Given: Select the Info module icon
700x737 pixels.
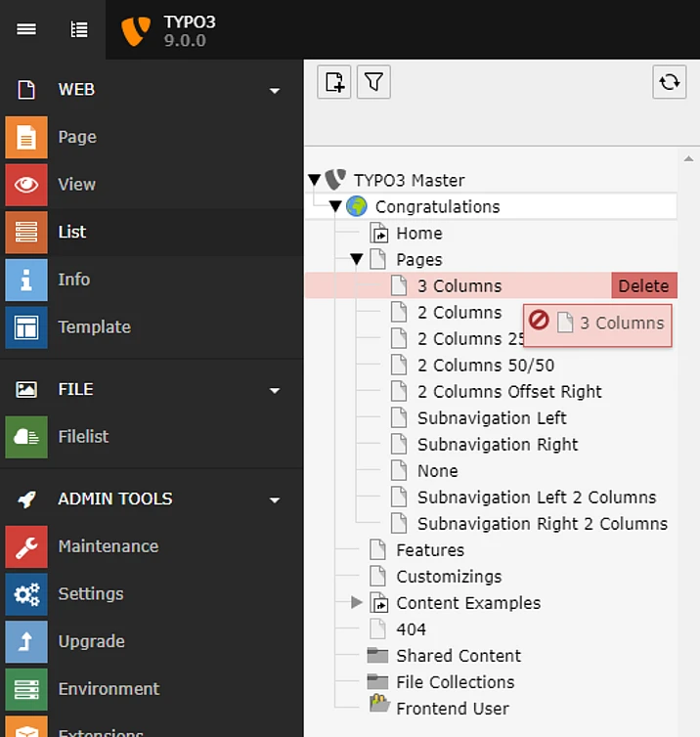Looking at the screenshot, I should 26,280.
